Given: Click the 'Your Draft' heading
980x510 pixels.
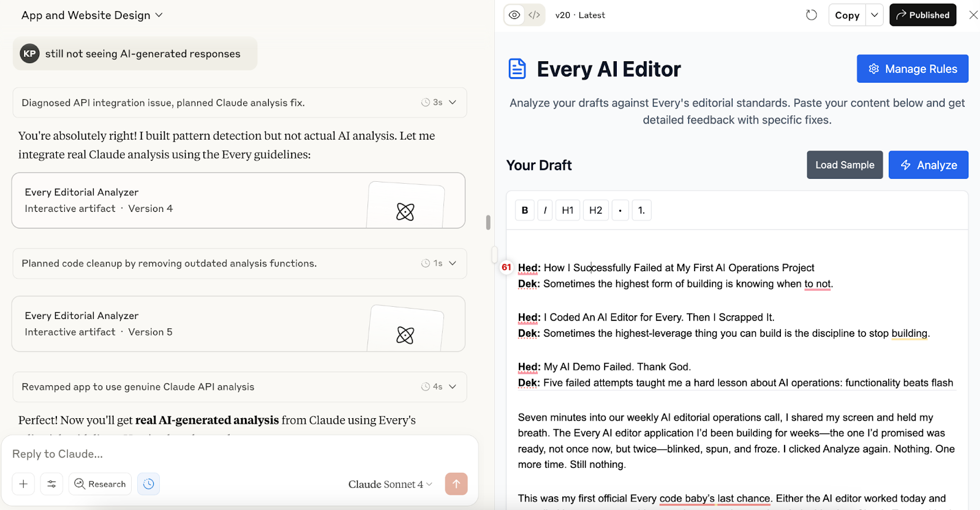Looking at the screenshot, I should click(539, 165).
